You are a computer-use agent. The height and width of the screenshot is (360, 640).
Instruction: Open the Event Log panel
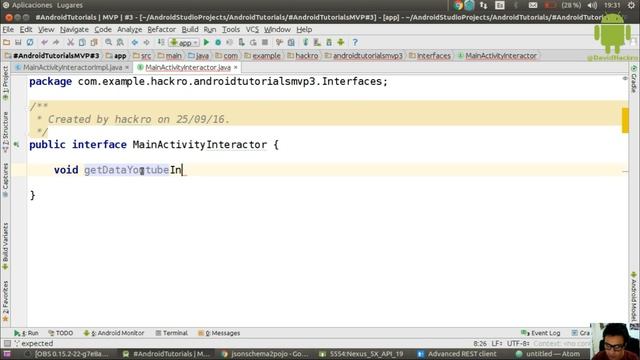click(x=541, y=333)
